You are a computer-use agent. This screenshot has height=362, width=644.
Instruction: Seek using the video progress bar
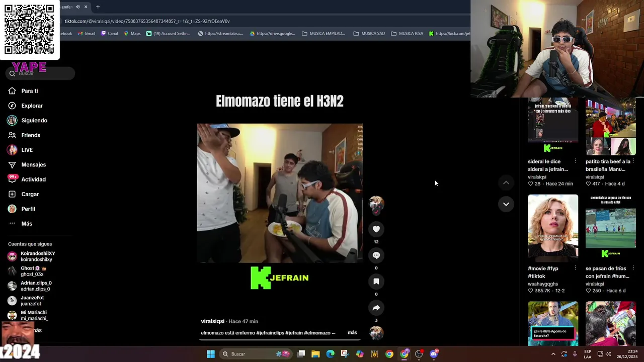[280, 339]
